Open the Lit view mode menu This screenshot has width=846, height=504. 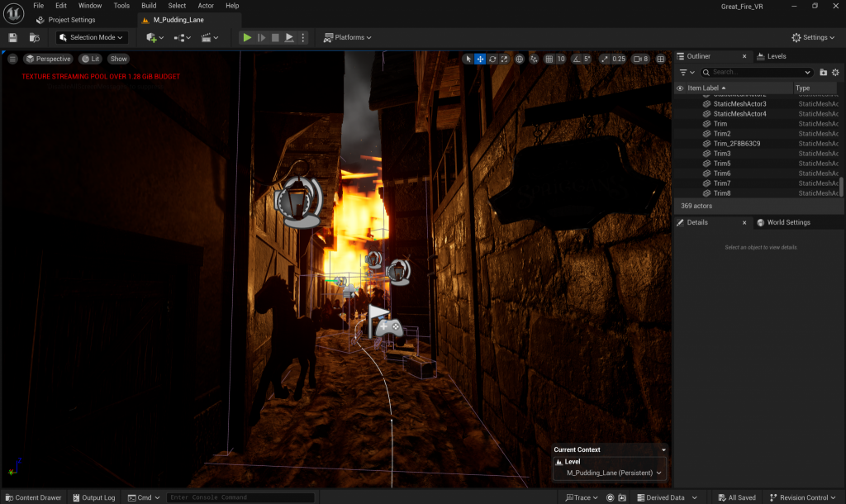coord(90,59)
